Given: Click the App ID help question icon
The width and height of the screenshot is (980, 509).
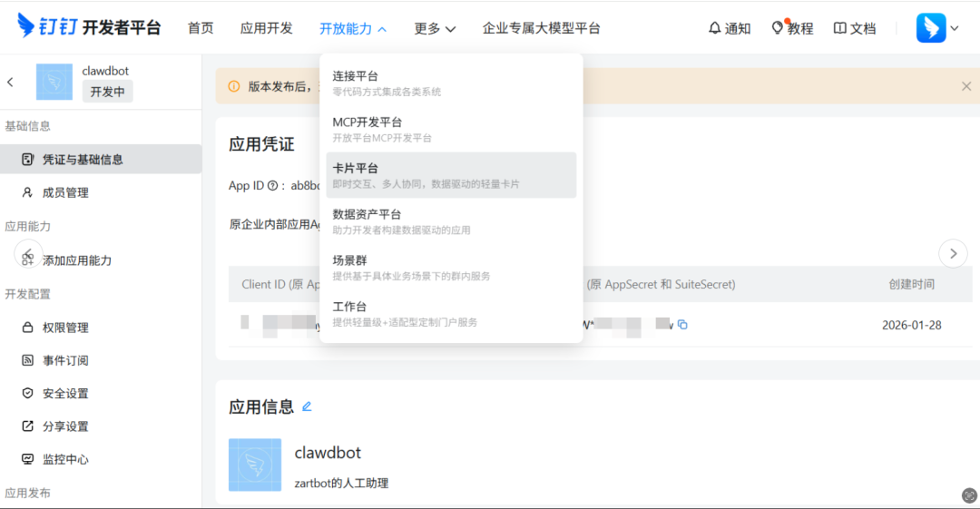Looking at the screenshot, I should tap(272, 186).
